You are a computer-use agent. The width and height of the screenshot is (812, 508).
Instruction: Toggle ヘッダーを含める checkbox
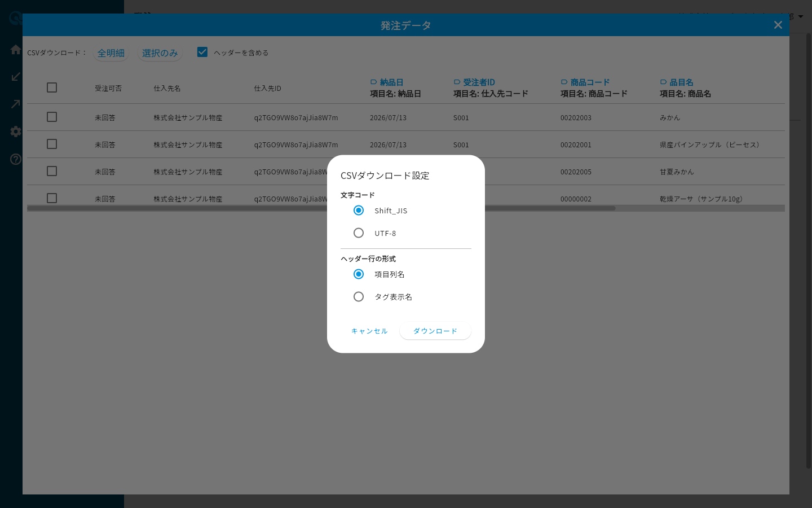(x=202, y=52)
